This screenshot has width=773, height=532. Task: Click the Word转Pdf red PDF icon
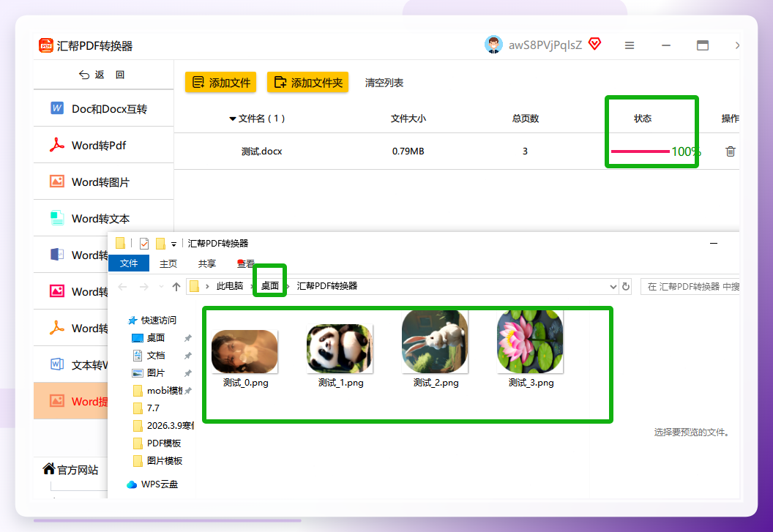56,145
